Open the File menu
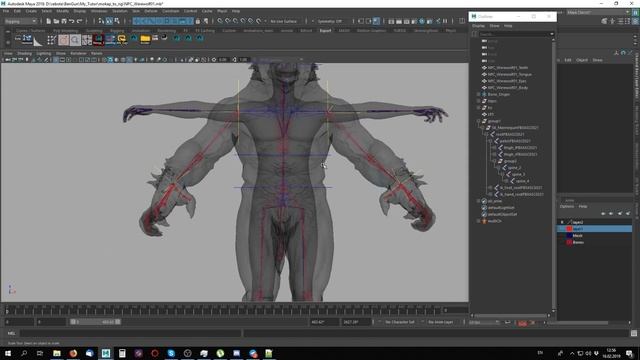 coord(6,11)
